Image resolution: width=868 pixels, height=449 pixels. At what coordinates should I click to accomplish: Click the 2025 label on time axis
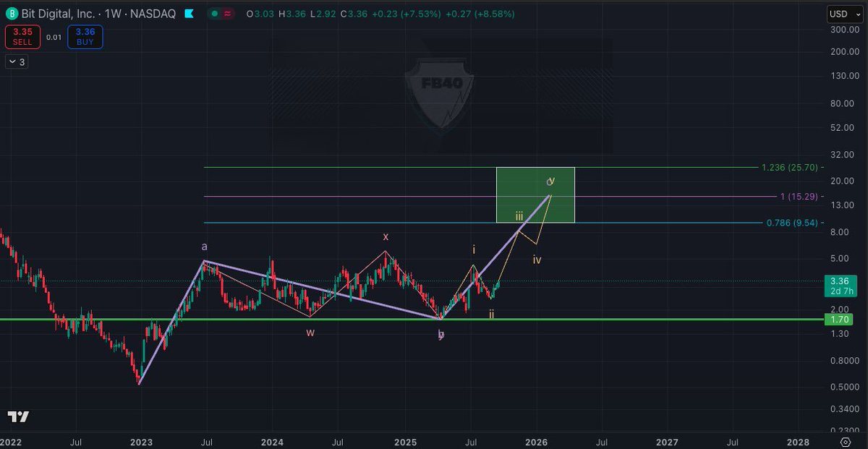point(405,441)
